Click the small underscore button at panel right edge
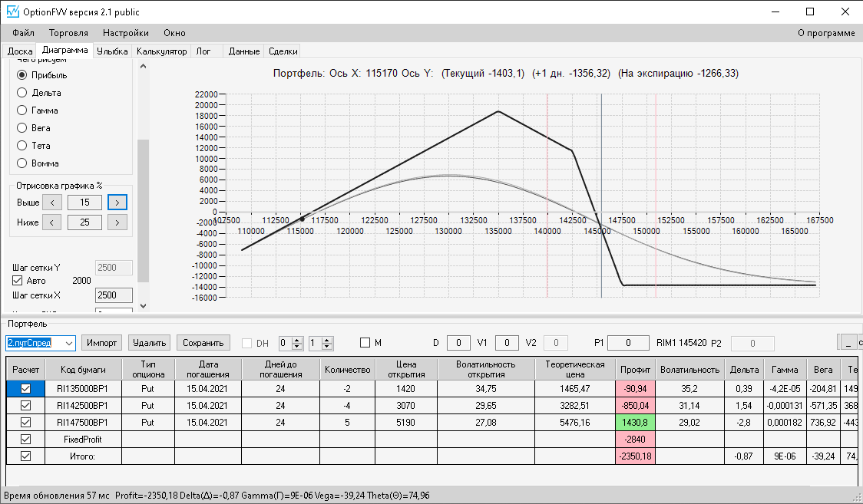863x504 pixels. 848,342
